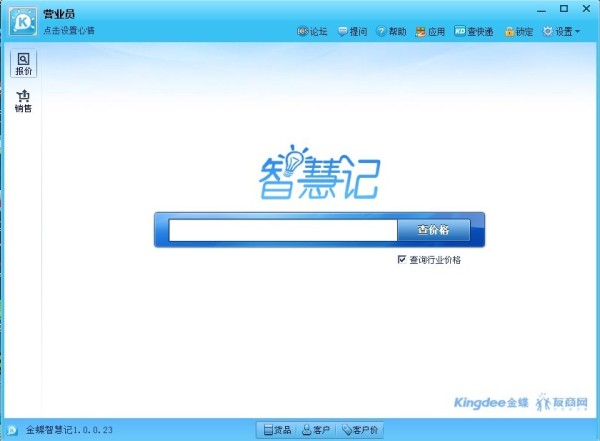Open the 销售 sales sidebar icon
Viewport: 600px width, 441px height.
pyautogui.click(x=23, y=101)
